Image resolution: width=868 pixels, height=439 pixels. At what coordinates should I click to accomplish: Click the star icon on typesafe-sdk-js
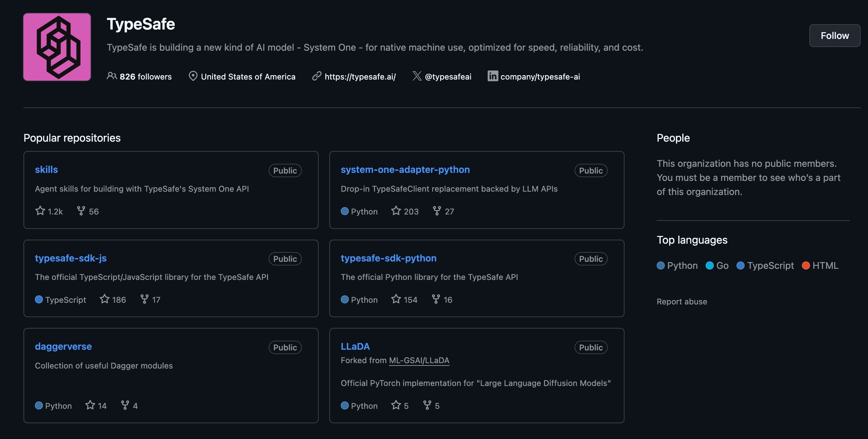click(x=104, y=299)
